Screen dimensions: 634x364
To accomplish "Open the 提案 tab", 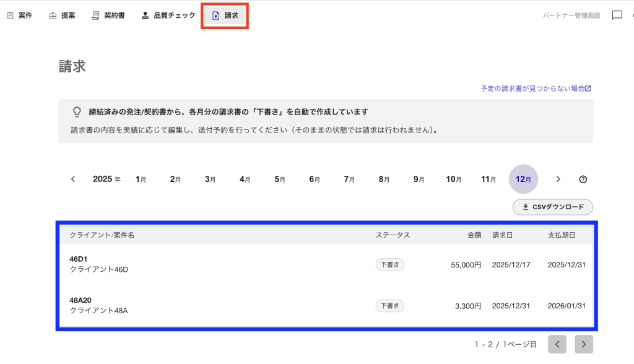I will pyautogui.click(x=63, y=15).
